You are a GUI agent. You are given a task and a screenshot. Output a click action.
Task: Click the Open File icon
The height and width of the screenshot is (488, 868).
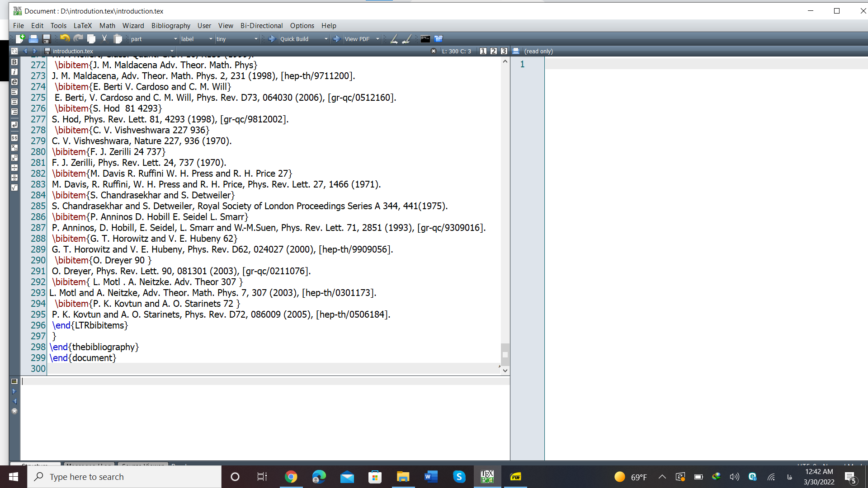point(33,39)
